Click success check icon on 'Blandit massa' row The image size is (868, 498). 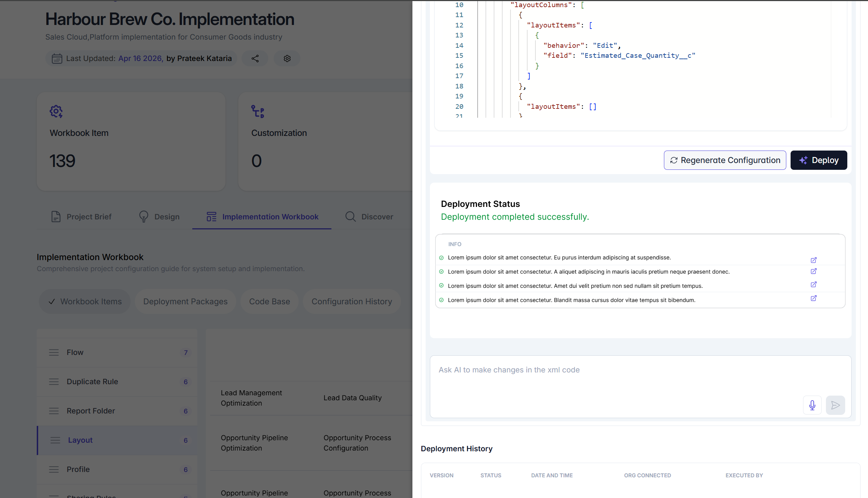[441, 300]
